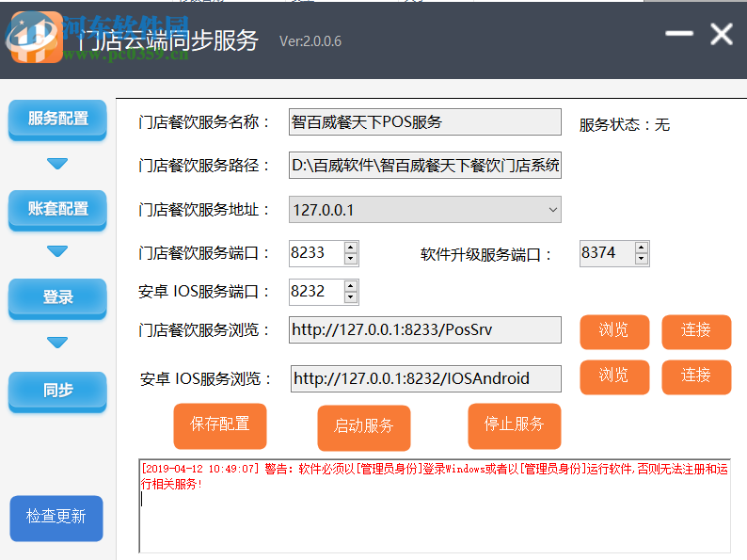The width and height of the screenshot is (747, 560).
Task: Click arrow below 服务配置
Action: click(x=57, y=164)
